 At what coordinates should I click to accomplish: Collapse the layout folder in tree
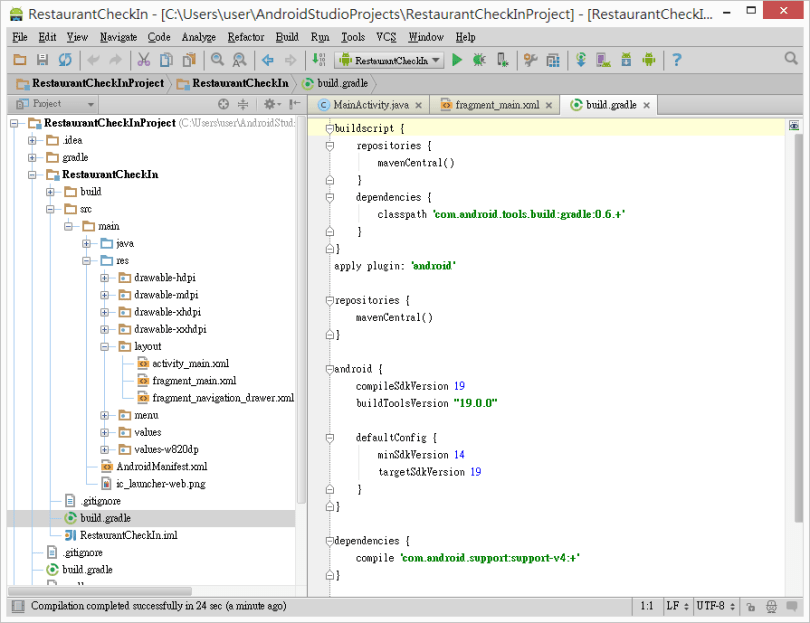(105, 347)
